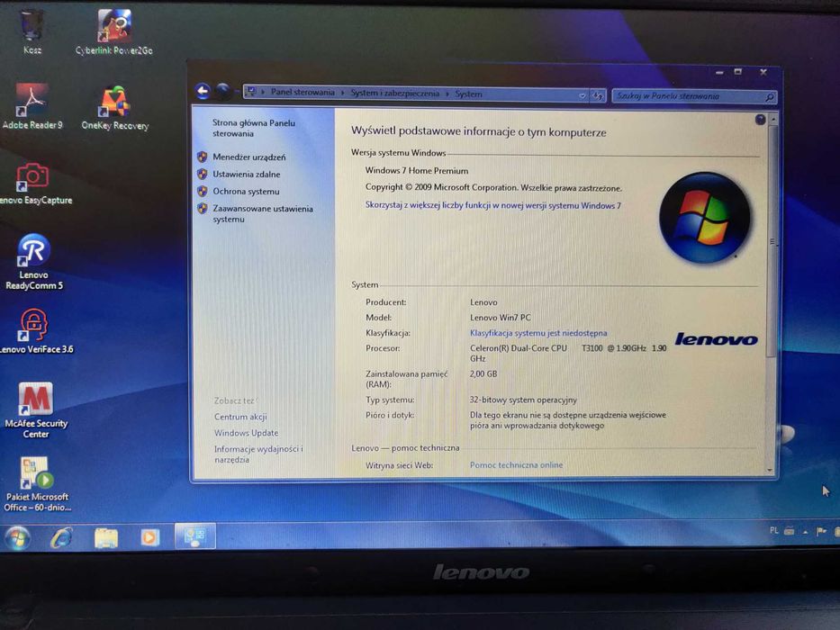Launch Internet Explorer from the taskbar
Screen dimensions: 840x630
[61, 537]
